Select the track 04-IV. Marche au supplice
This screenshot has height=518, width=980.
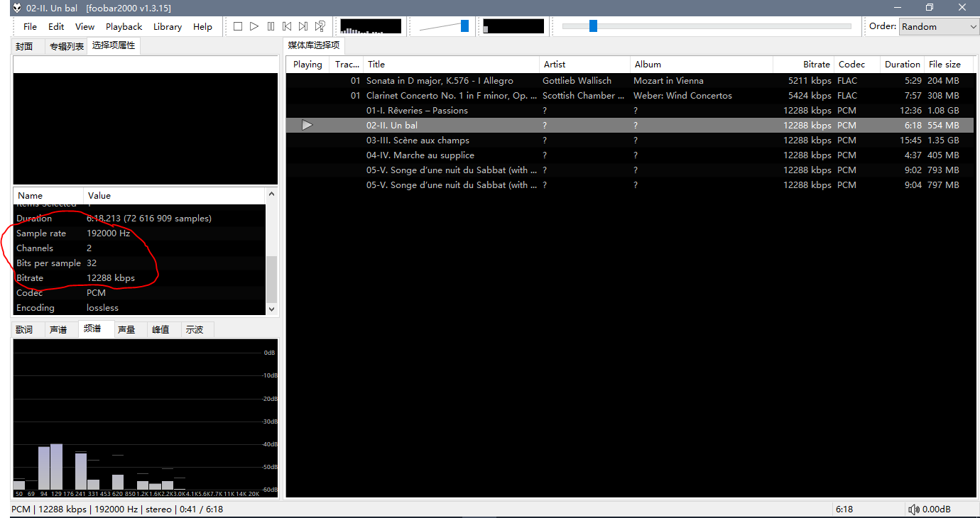[x=420, y=155]
